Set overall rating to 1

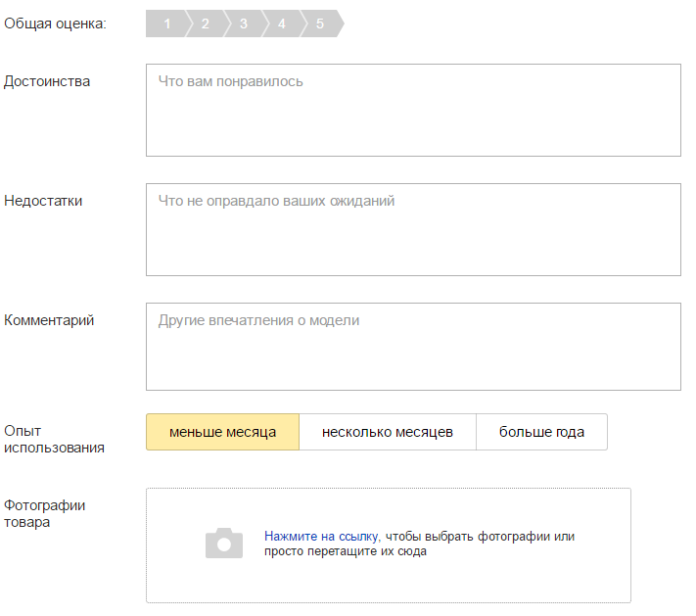click(166, 24)
